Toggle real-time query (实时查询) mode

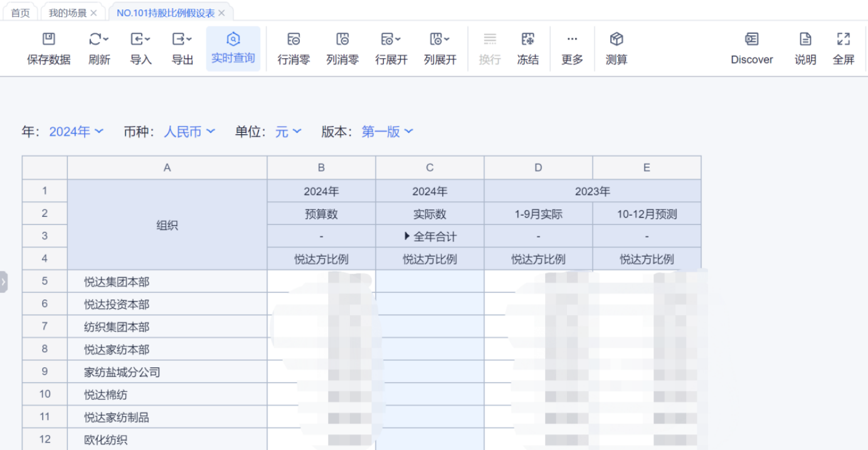coord(233,40)
